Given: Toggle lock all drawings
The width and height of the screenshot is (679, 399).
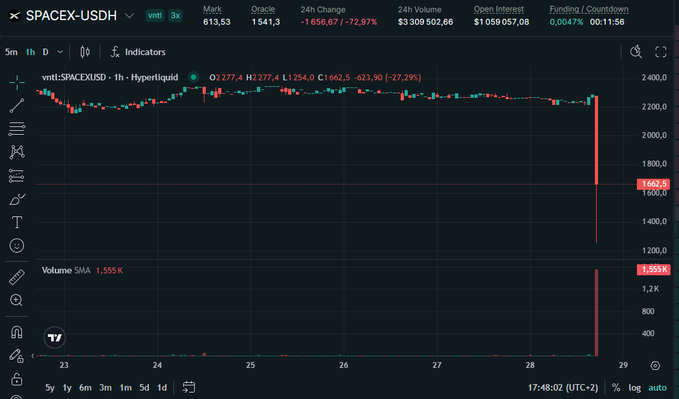Looking at the screenshot, I should [16, 379].
